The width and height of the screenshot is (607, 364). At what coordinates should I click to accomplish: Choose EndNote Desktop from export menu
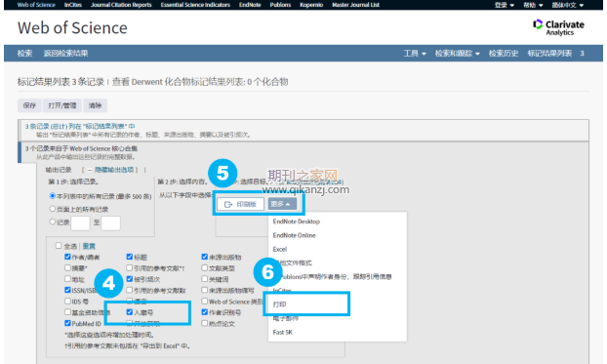(297, 222)
